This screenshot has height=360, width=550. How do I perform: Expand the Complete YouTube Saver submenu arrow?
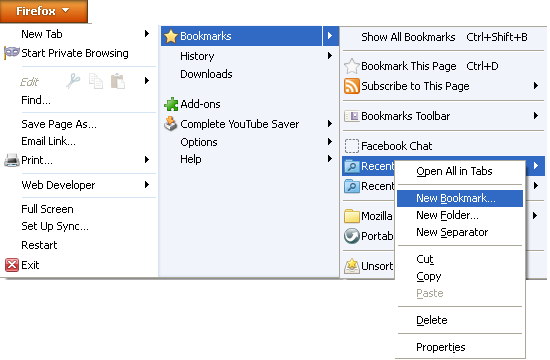330,124
